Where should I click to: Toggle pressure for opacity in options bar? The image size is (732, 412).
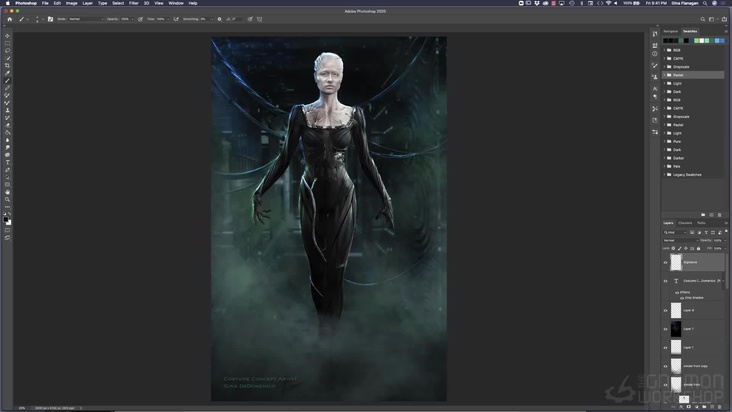pos(141,19)
